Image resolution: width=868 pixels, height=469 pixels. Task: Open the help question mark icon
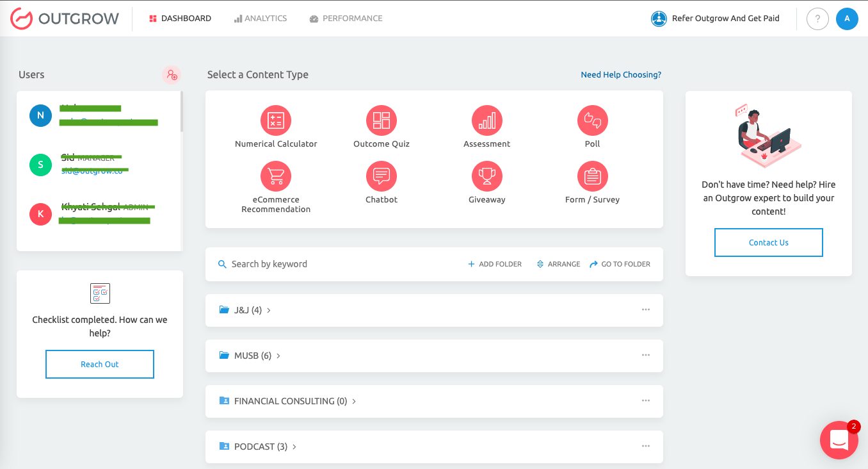pyautogui.click(x=817, y=19)
